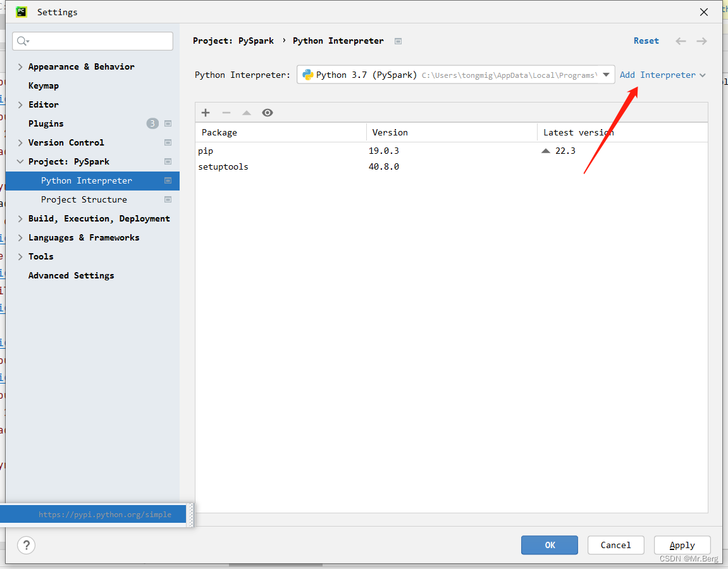728x569 pixels.
Task: Close the Settings dialog
Action: pos(704,12)
